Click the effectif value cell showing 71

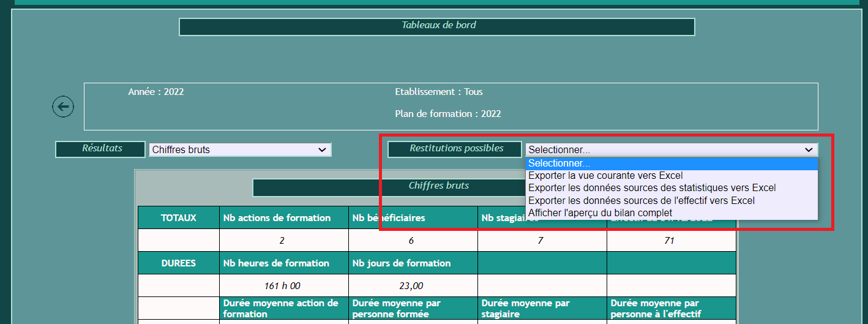[x=671, y=241]
